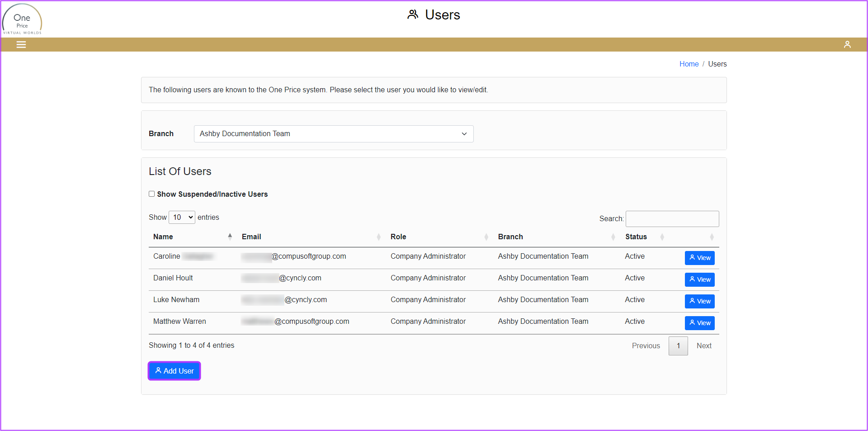Image resolution: width=868 pixels, height=431 pixels.
Task: Sort table by Status column arrow
Action: (x=662, y=237)
